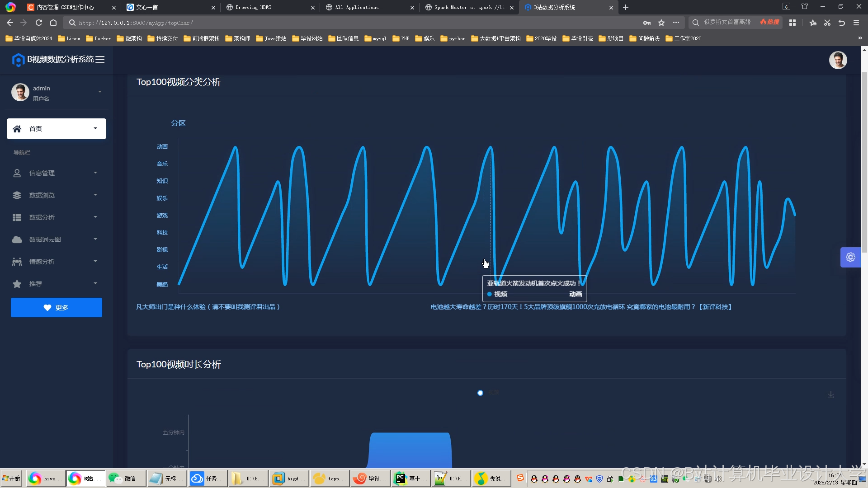Click the browser bookmark star icon
Image resolution: width=868 pixels, height=488 pixels.
click(x=661, y=23)
